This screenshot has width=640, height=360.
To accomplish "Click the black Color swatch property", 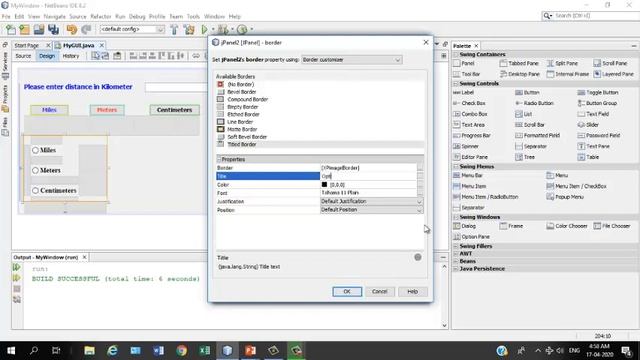I will pos(324,184).
